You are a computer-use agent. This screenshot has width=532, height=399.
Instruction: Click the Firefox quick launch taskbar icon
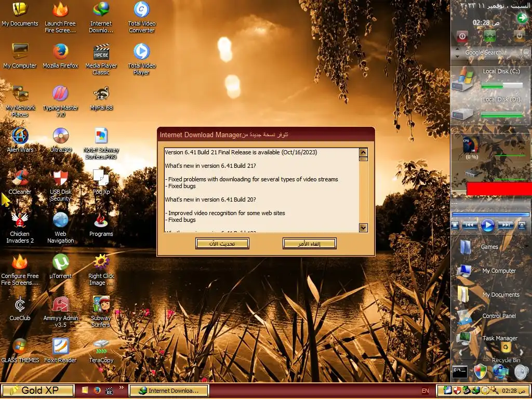[x=97, y=391]
